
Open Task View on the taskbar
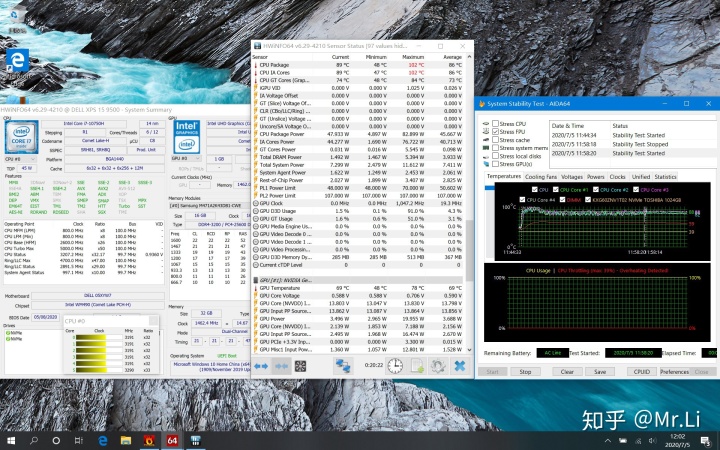pos(79,441)
